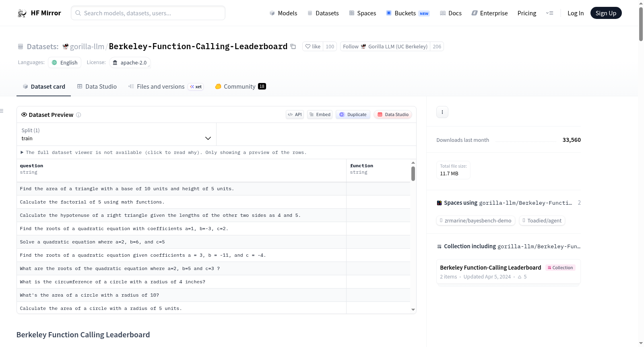Click the gorilla-llm organization avatar icon
The height and width of the screenshot is (347, 644).
coord(66,47)
